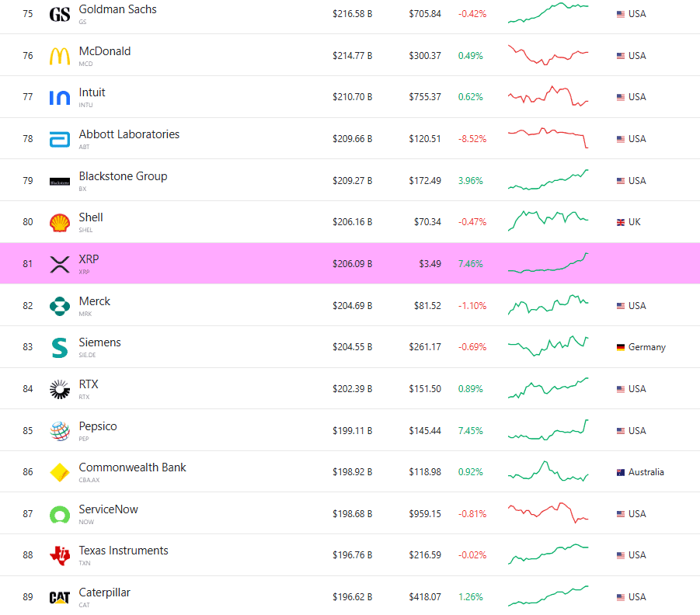Viewport: 700px width, 615px height.
Task: Click the Caterpillar CAT logo icon
Action: point(59,598)
